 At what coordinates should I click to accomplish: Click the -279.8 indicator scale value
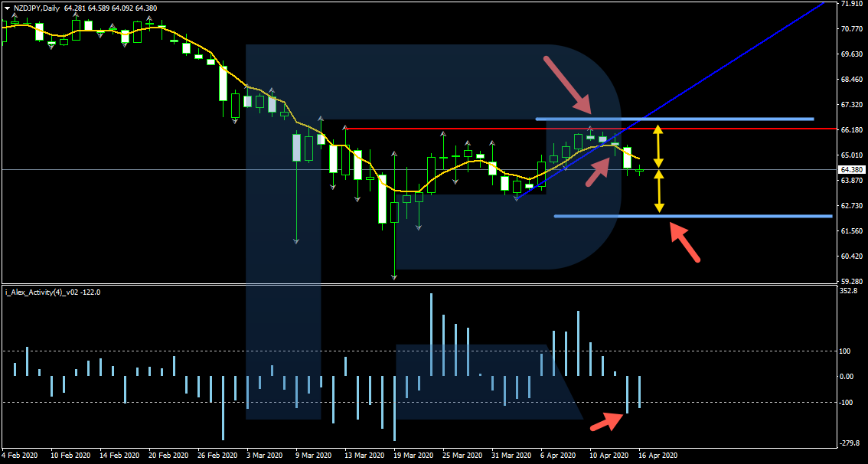point(849,443)
